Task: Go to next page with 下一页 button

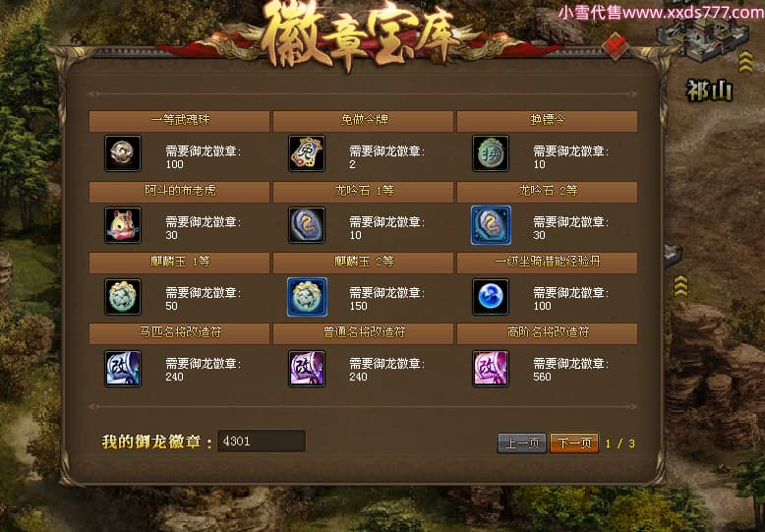Action: (x=574, y=443)
